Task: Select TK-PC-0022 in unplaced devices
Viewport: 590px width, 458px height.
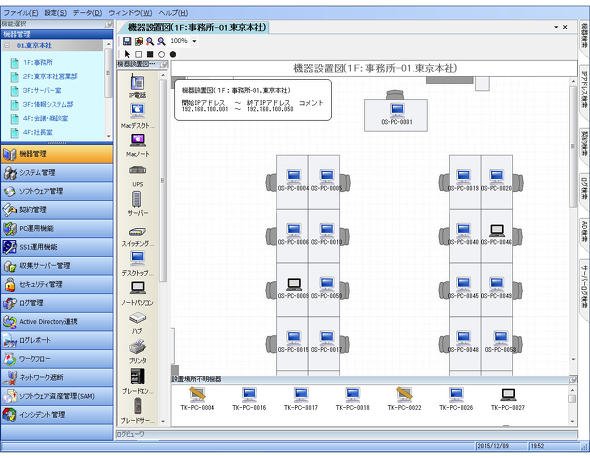Action: click(x=404, y=399)
